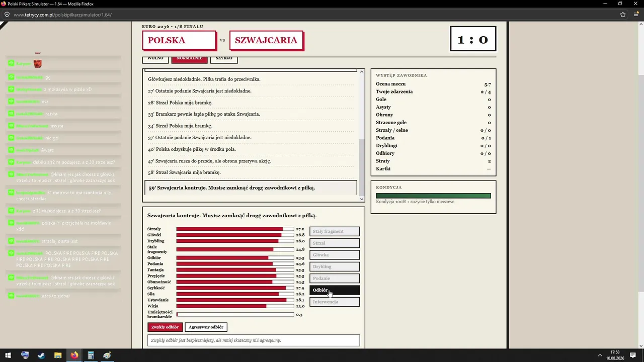Image resolution: width=644 pixels, height=362 pixels.
Task: Click the Stracone gole stat row
Action: click(x=433, y=123)
